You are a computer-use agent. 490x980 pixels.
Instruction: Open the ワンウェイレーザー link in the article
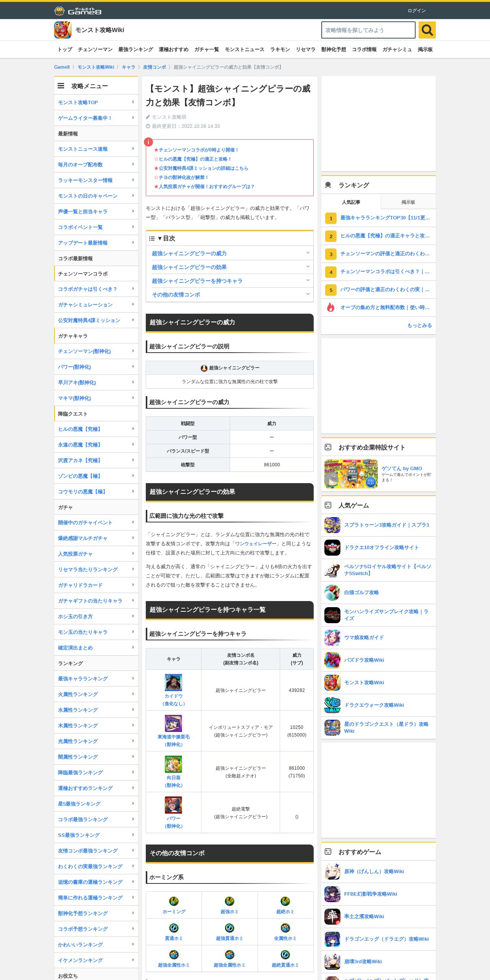[x=255, y=544]
